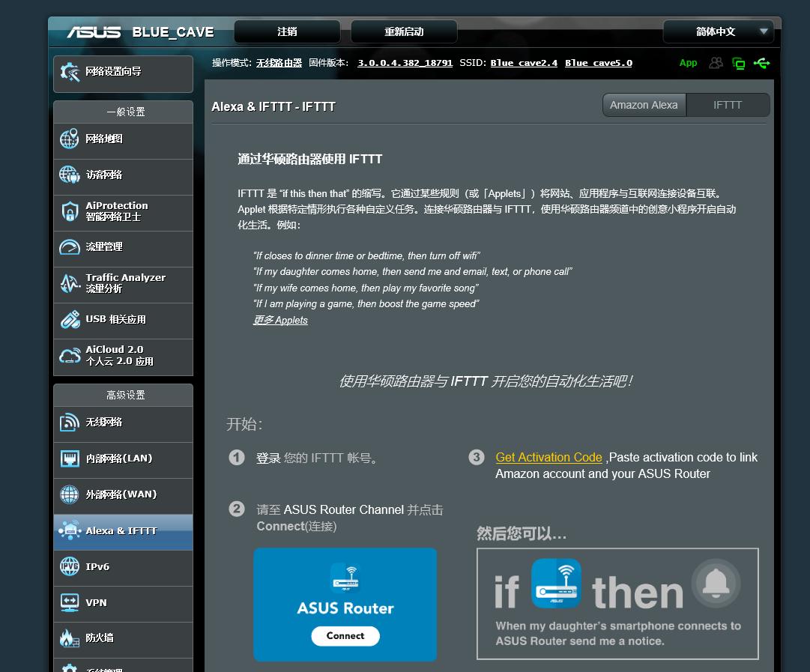Click the traffic management gauge icon
Image resolution: width=810 pixels, height=672 pixels.
coord(69,247)
